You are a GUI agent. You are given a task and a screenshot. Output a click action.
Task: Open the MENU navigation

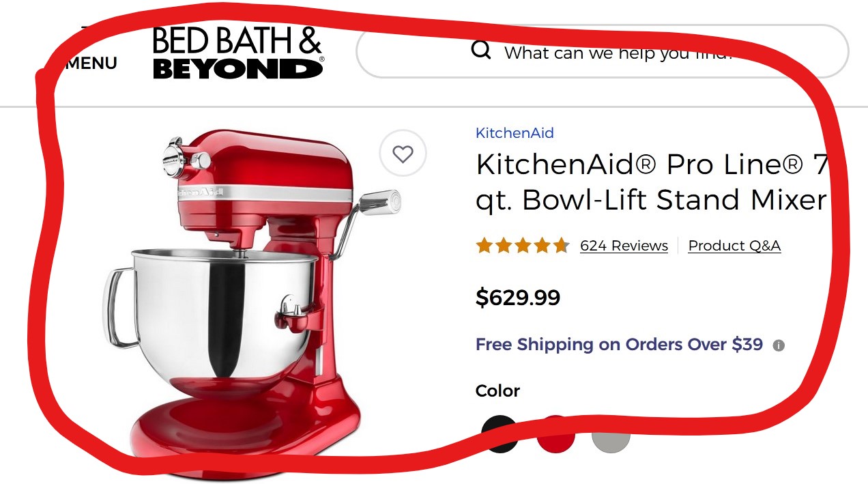click(91, 63)
